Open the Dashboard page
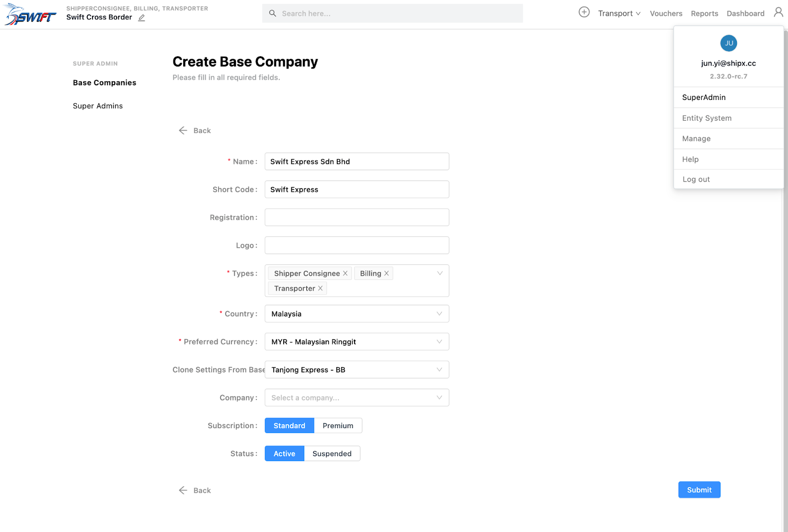The width and height of the screenshot is (788, 532). tap(746, 13)
